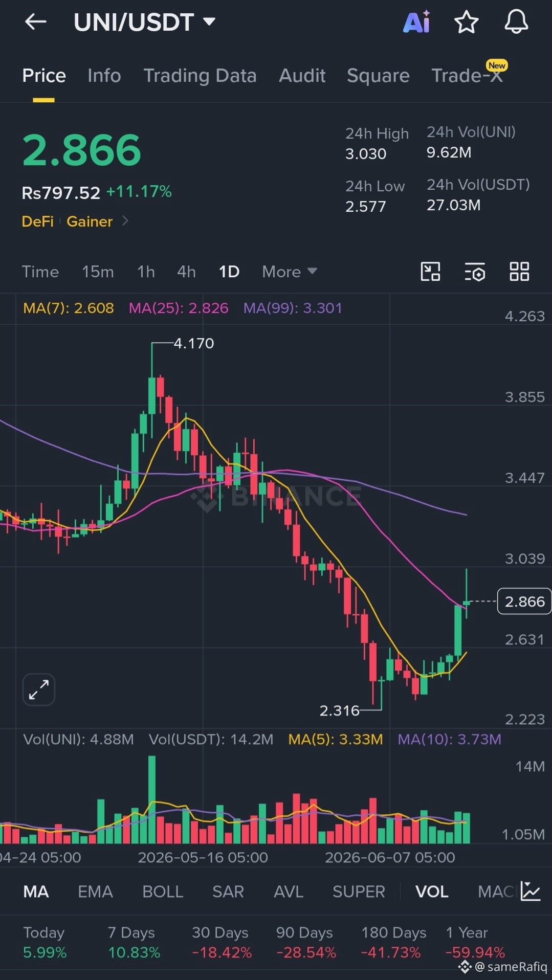Open the chart indicator settings icon

[475, 272]
